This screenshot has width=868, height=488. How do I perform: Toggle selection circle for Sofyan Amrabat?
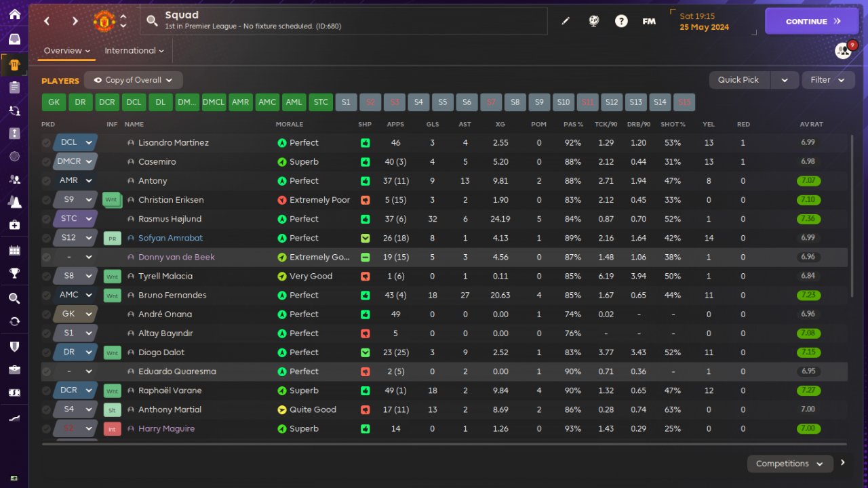click(46, 238)
